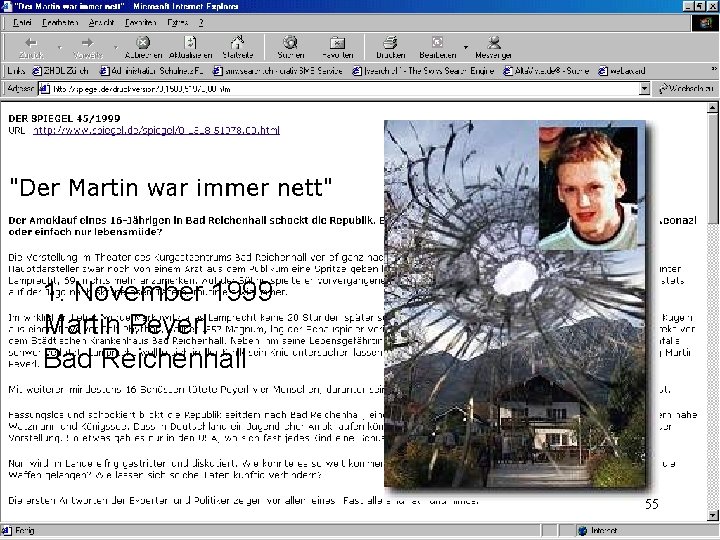Viewport: 720px width, 540px height.
Task: Click the status bar page icon beside Fertig
Action: pos(6,531)
